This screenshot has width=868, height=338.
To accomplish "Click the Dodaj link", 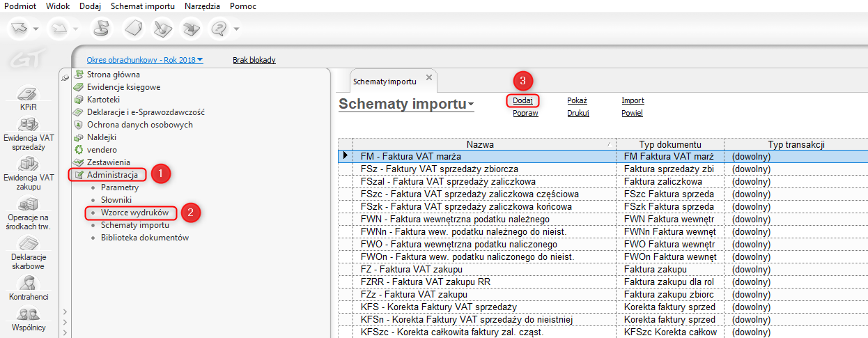I will click(522, 100).
